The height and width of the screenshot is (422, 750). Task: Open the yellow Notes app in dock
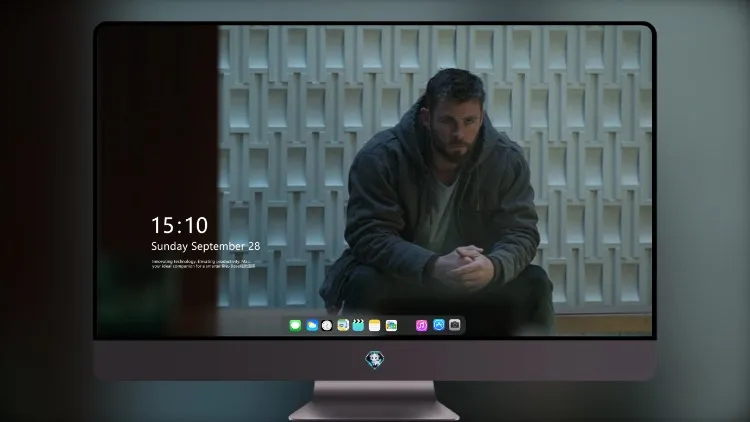[375, 325]
